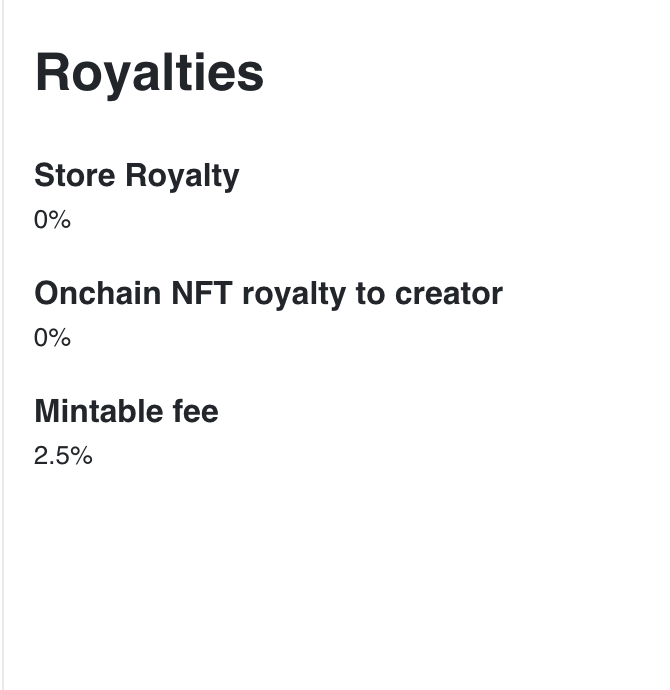Click the word creator in the onchain label
The height and width of the screenshot is (690, 670).
pyautogui.click(x=449, y=294)
